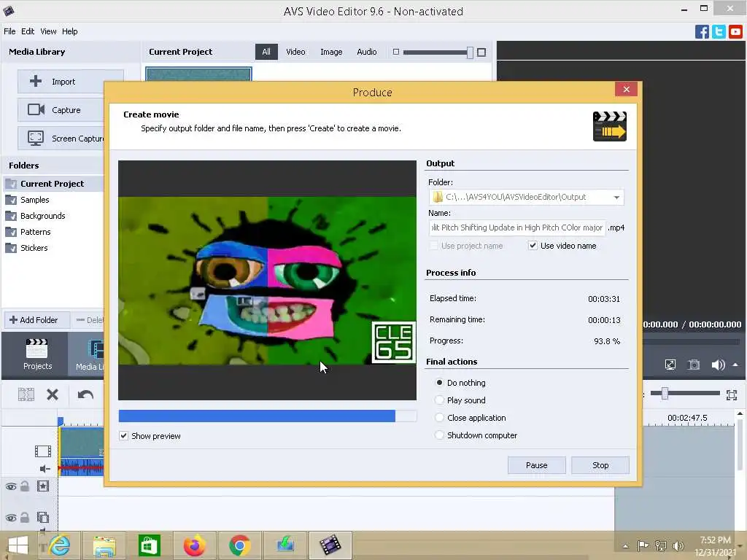The image size is (747, 560).
Task: Open the Twitter share icon
Action: [x=719, y=32]
